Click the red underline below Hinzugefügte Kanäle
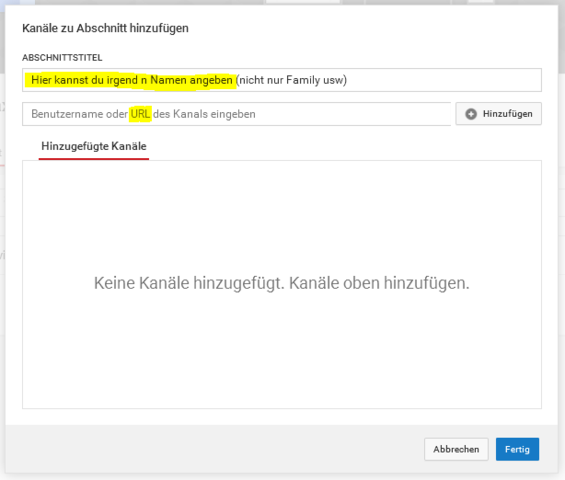 94,159
